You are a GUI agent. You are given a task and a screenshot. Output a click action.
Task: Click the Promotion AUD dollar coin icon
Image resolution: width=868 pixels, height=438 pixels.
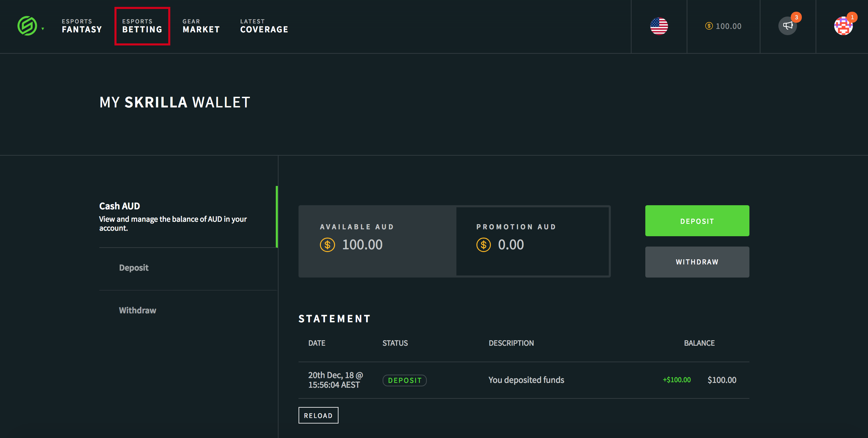point(483,245)
